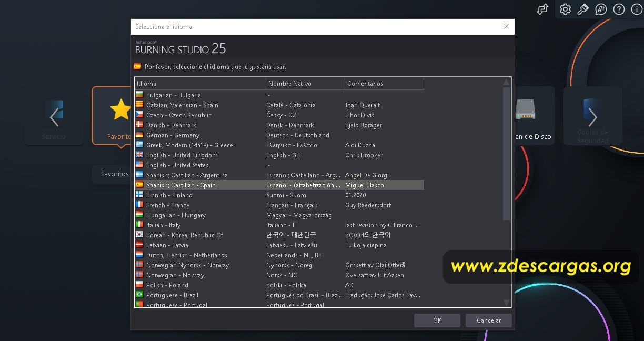
Task: Select Norwegian Nynorsk - Norway language
Action: (x=187, y=265)
